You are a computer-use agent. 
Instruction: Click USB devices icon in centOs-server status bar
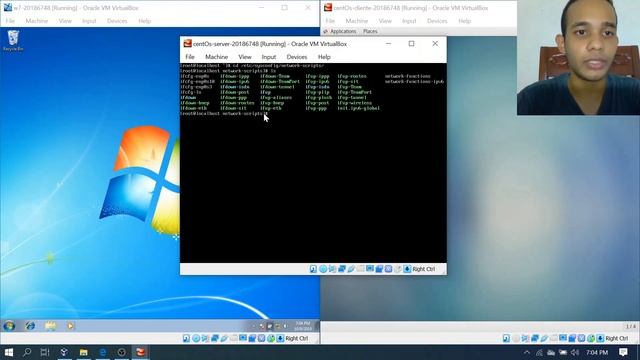click(x=351, y=269)
